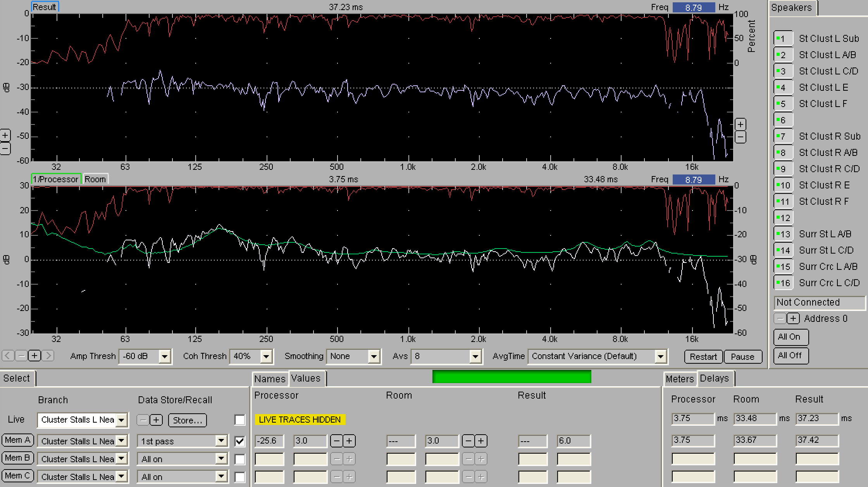Click the left arrow scroll icon below graph

tap(8, 356)
